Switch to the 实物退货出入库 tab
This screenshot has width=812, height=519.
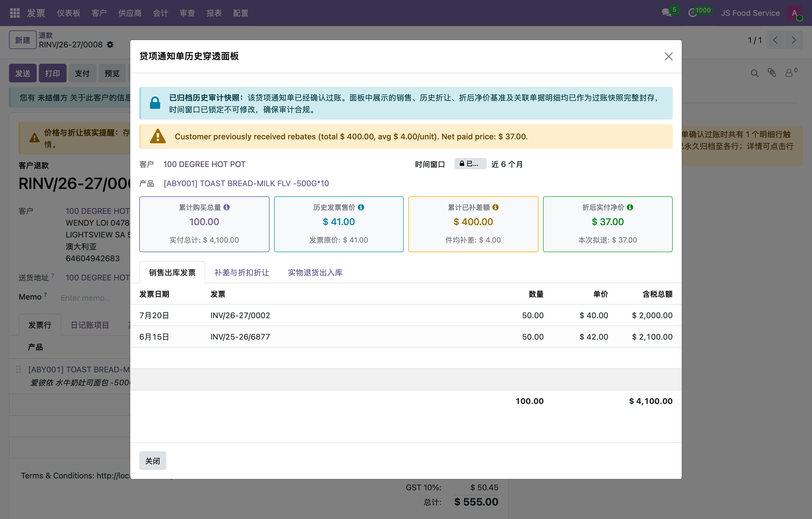point(315,272)
